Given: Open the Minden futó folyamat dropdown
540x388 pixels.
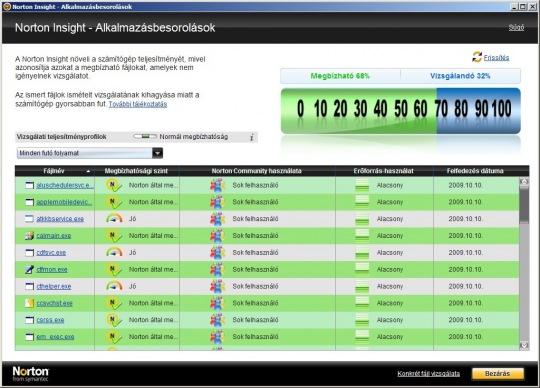Looking at the screenshot, I should click(x=90, y=153).
